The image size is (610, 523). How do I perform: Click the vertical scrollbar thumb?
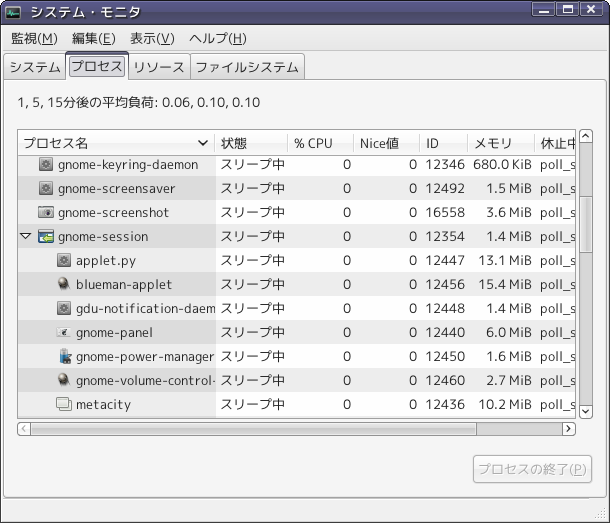(x=586, y=225)
